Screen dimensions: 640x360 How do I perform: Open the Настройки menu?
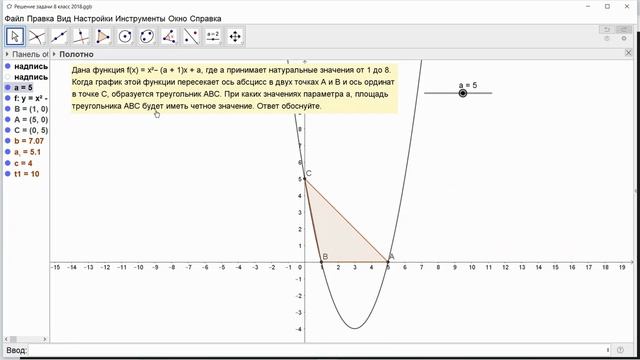point(93,19)
